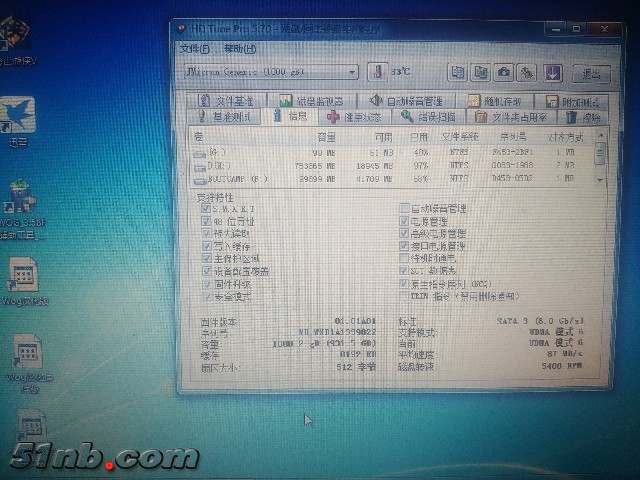Toggle the 电源管理 checkbox
640x480 pixels.
[404, 221]
